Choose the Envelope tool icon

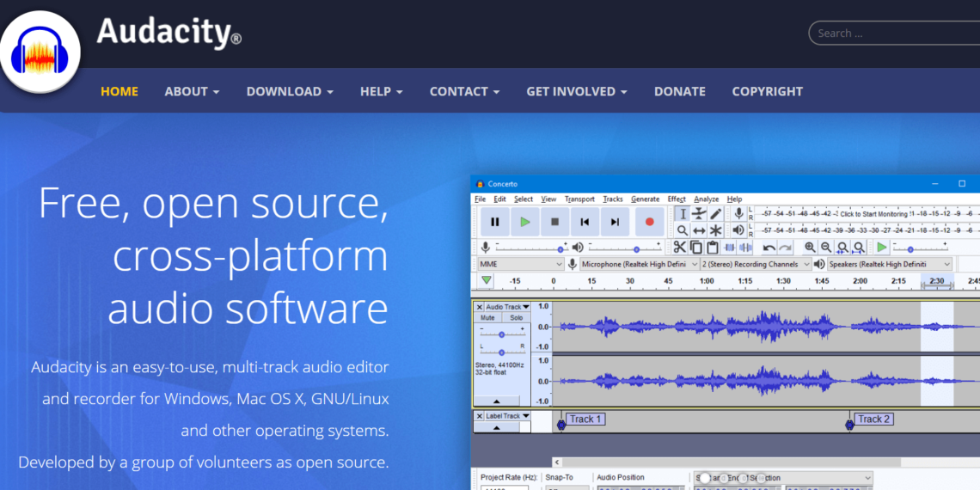[699, 213]
